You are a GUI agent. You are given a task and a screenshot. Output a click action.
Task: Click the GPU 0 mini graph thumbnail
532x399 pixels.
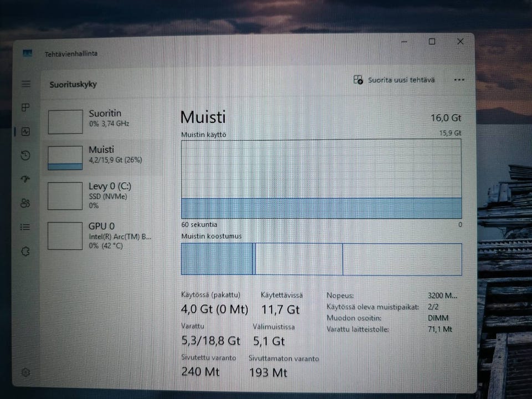click(x=65, y=236)
